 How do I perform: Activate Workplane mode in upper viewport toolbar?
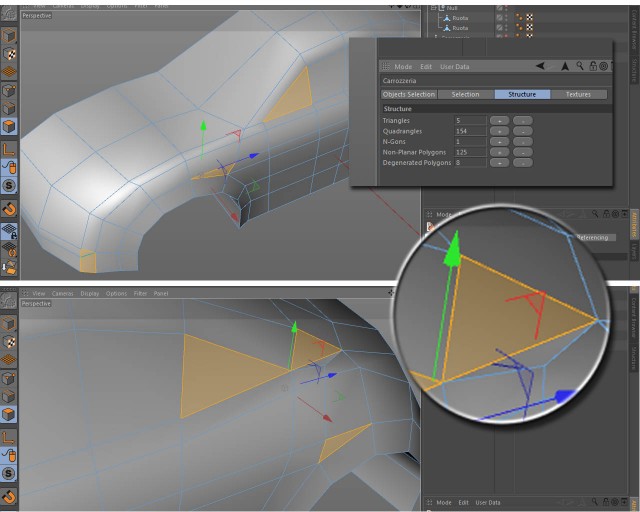9,72
